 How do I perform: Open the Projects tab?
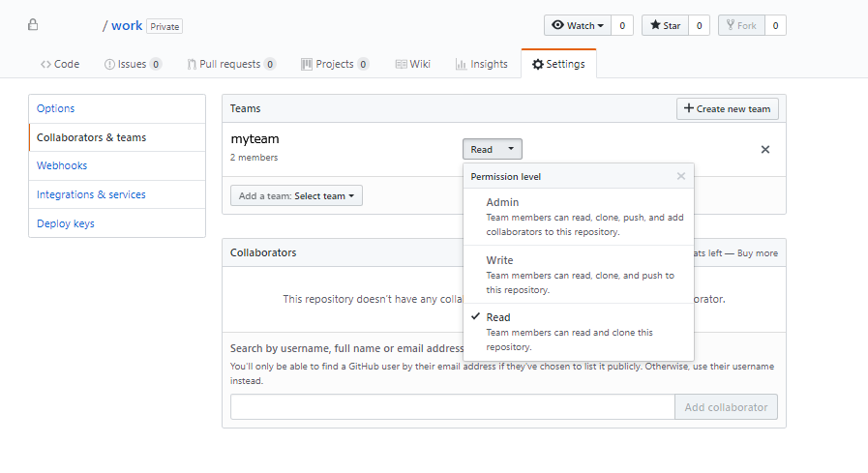(x=335, y=64)
